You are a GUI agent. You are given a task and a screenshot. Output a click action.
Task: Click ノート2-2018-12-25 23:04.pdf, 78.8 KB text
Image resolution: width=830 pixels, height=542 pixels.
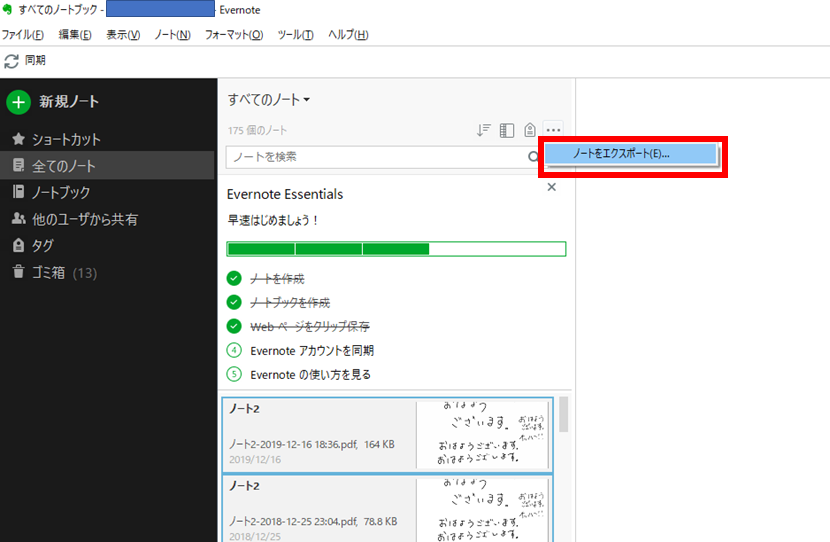(x=313, y=522)
